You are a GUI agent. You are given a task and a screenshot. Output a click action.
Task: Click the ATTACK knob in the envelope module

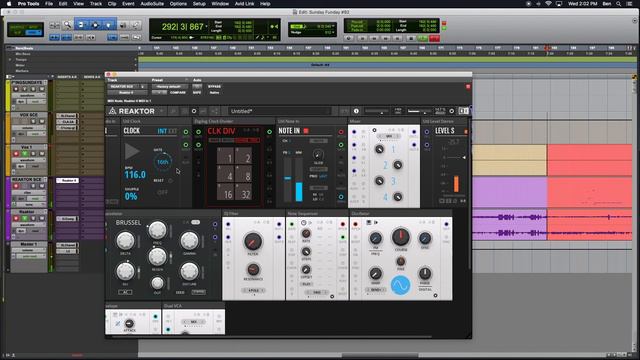tap(129, 324)
